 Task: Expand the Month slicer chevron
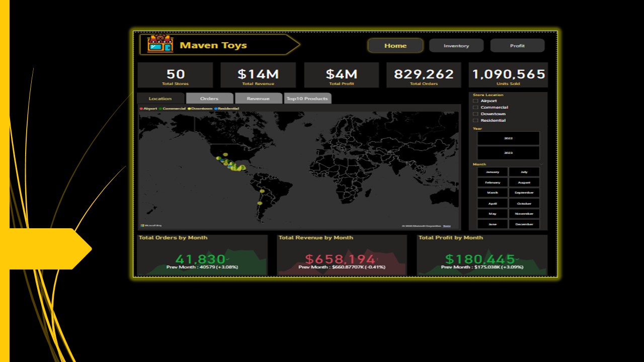(541, 164)
